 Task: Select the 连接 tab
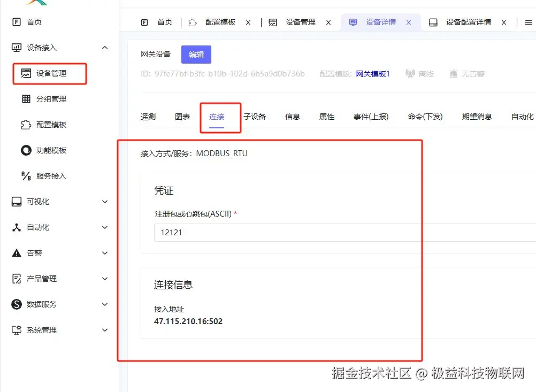[x=217, y=117]
